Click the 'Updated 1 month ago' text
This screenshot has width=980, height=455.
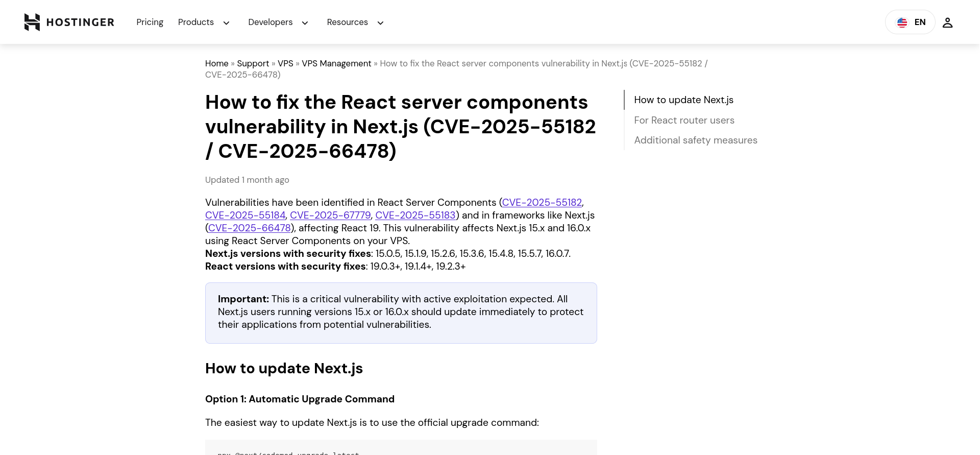point(247,180)
